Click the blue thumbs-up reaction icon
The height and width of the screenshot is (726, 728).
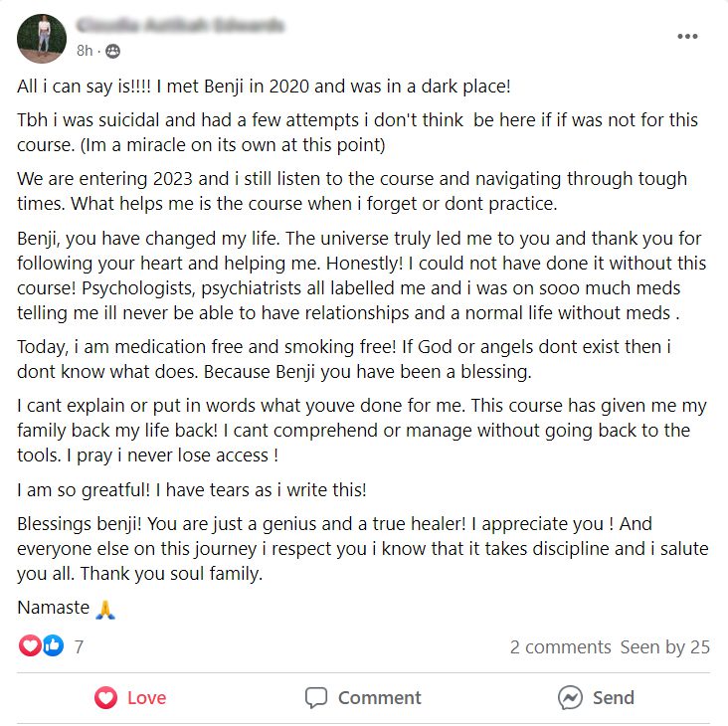click(x=54, y=645)
